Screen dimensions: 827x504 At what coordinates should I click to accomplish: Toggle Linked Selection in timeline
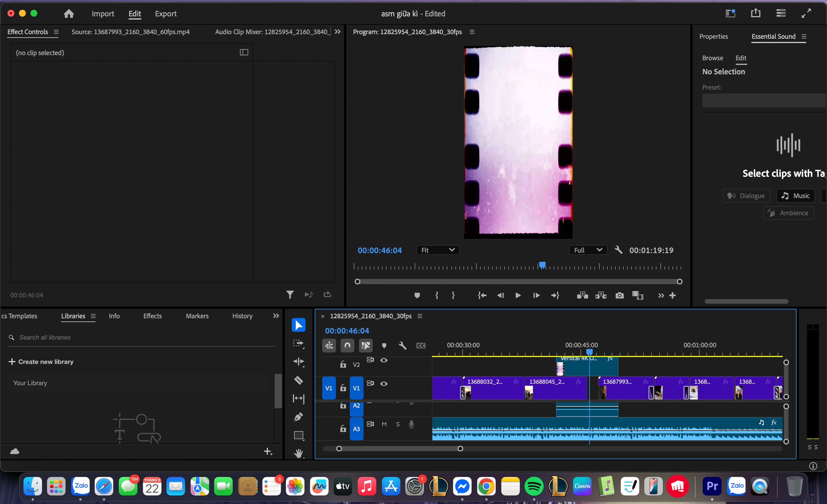pos(366,345)
